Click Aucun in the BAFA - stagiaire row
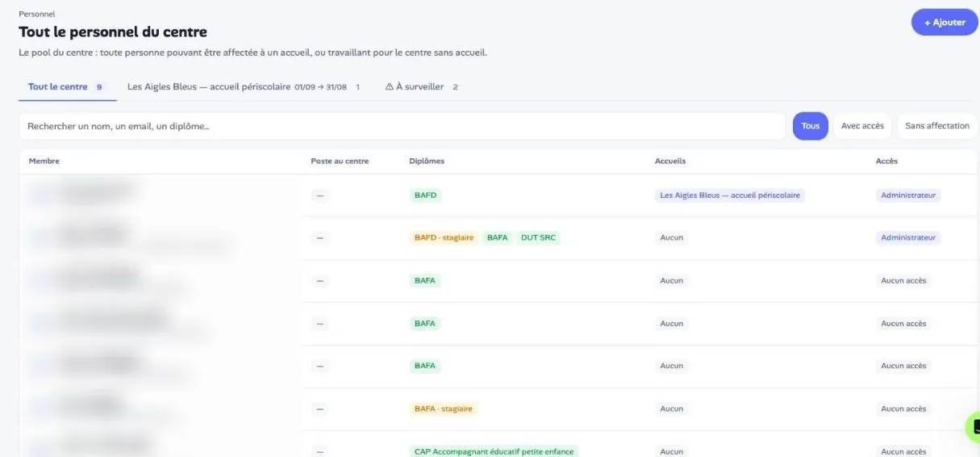Screen dimensions: 980x457 click(671, 409)
